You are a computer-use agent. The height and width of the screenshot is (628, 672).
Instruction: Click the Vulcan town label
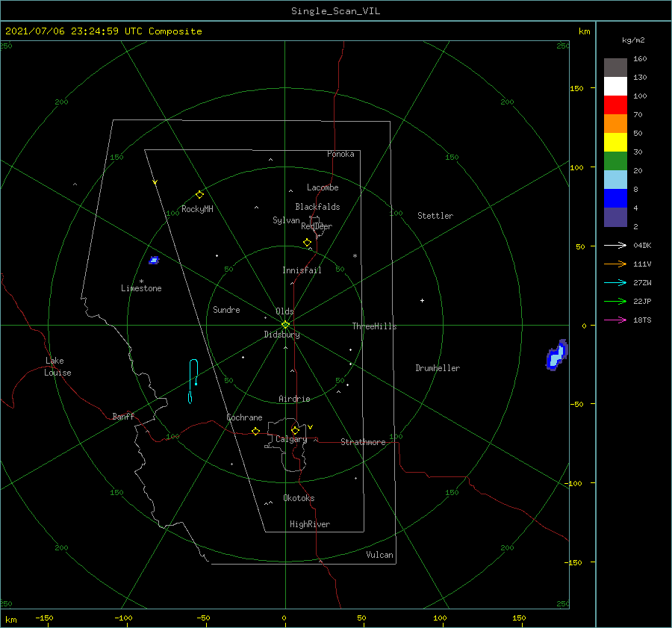(380, 555)
